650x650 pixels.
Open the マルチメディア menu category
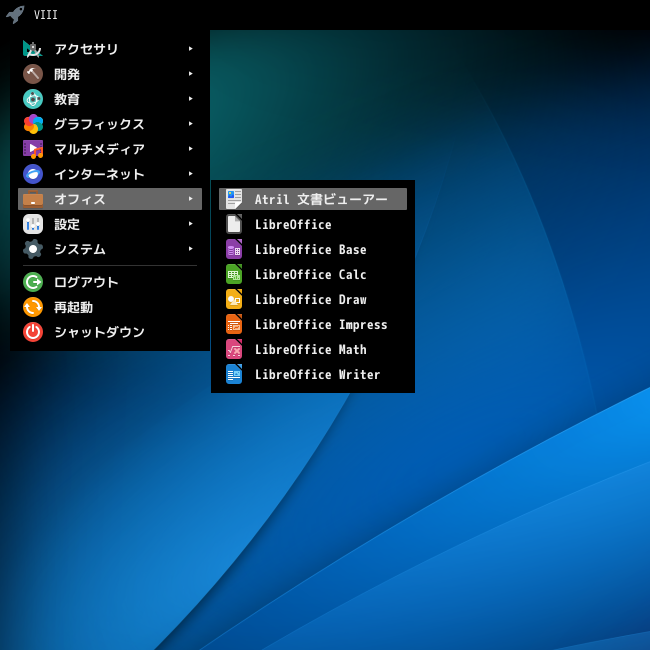point(99,149)
